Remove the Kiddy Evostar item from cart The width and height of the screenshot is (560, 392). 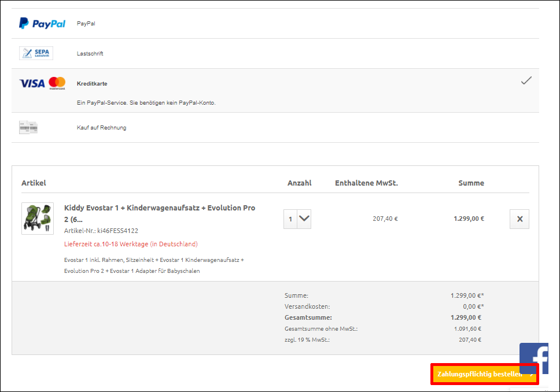coord(520,219)
